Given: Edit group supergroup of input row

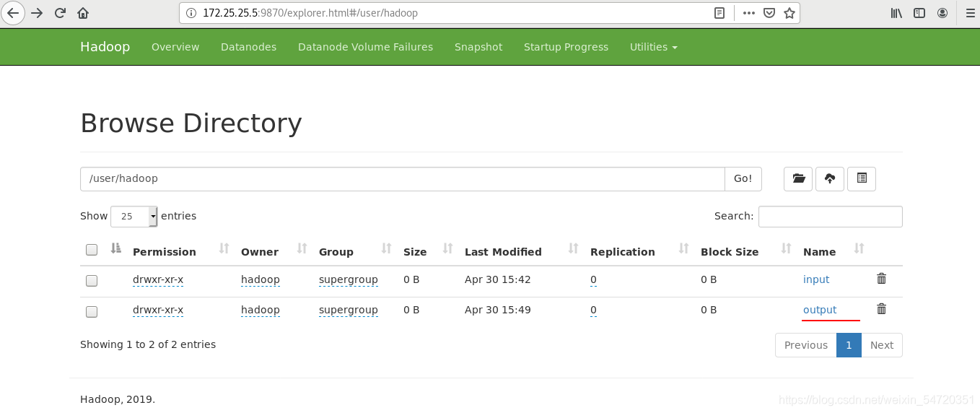Looking at the screenshot, I should [x=349, y=279].
